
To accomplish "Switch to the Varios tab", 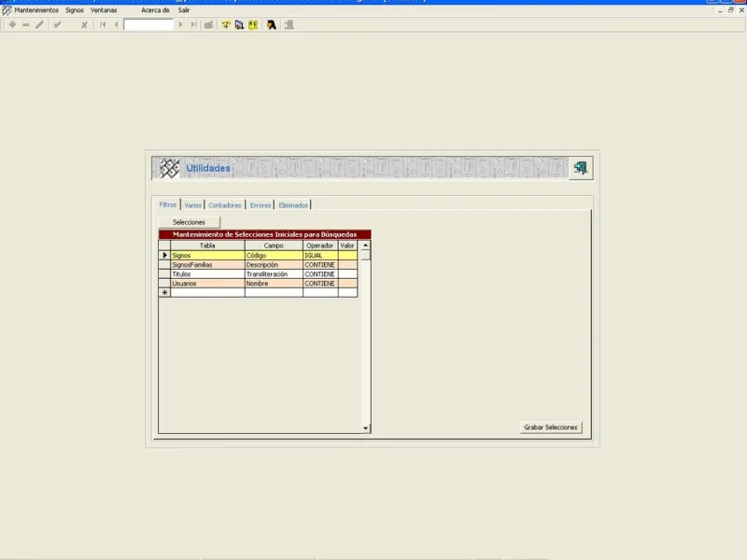I will point(193,205).
